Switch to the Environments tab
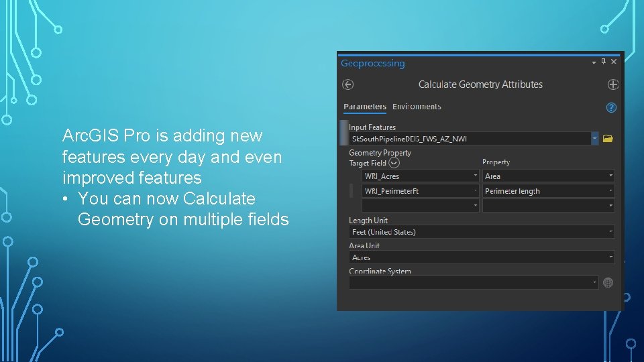 (x=417, y=107)
